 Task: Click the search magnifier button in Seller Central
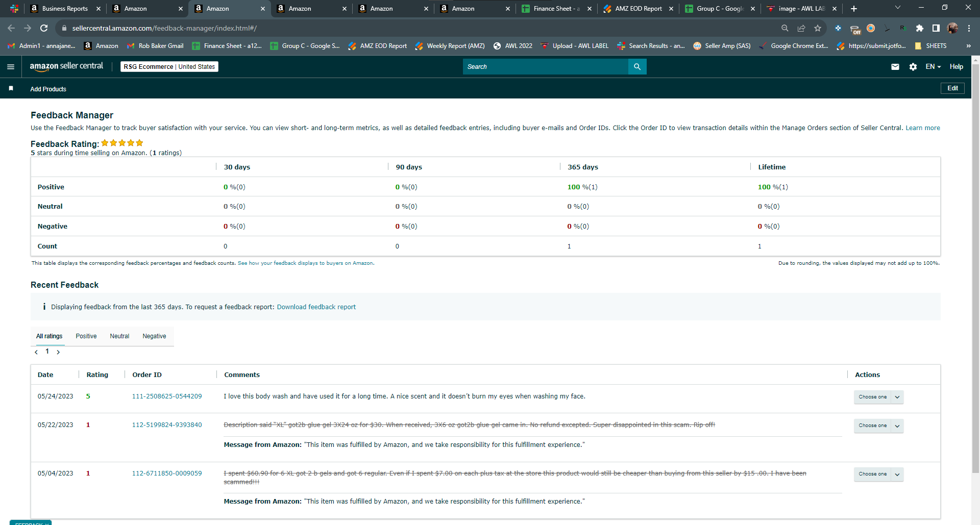(x=637, y=67)
